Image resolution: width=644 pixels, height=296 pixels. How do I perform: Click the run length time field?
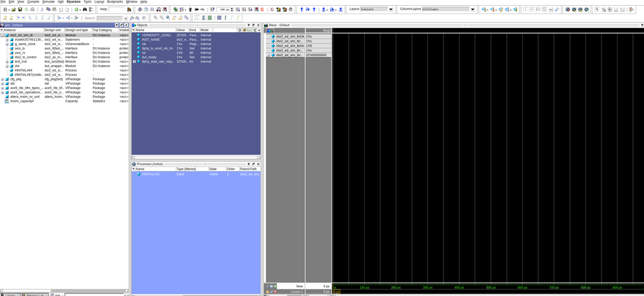pyautogui.click(x=222, y=9)
